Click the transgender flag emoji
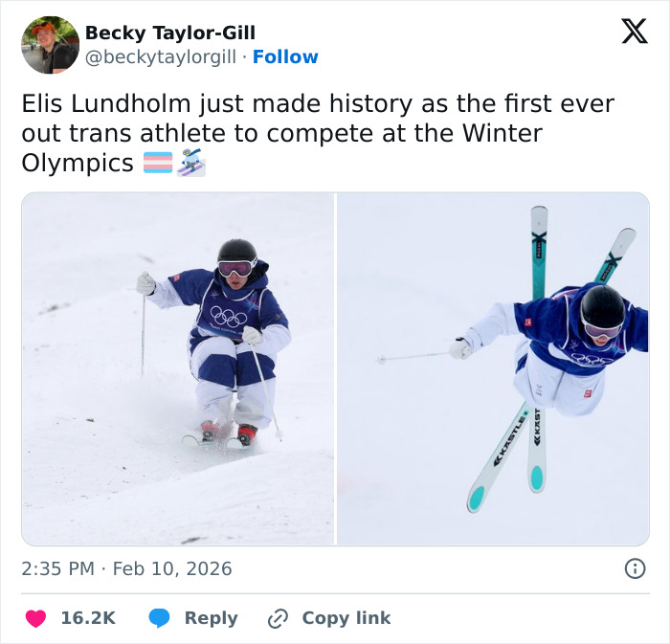This screenshot has height=644, width=670. [x=158, y=164]
